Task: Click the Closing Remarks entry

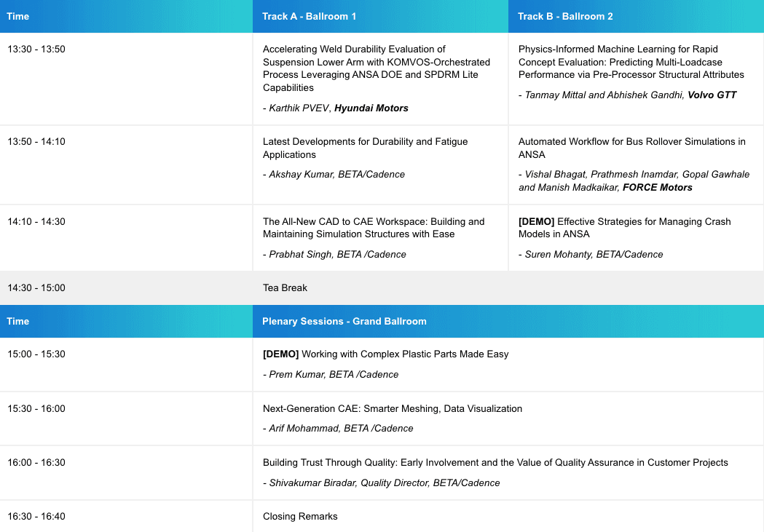Action: (x=300, y=517)
